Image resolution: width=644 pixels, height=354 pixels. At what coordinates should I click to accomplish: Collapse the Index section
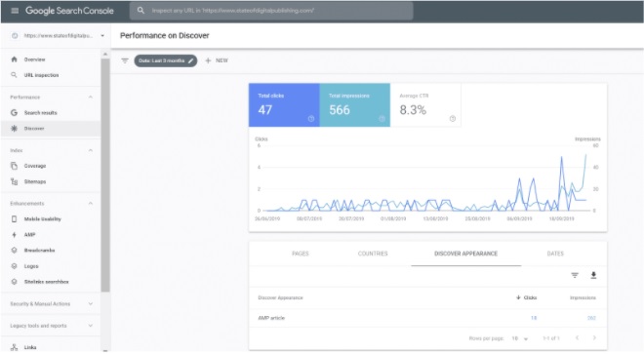point(91,150)
